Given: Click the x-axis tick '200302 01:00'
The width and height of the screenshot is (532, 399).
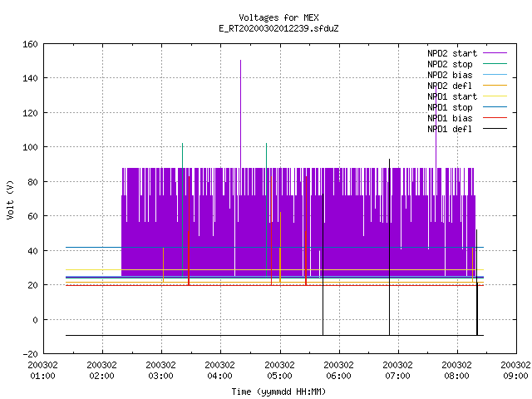Looking at the screenshot, I should click(x=42, y=370).
